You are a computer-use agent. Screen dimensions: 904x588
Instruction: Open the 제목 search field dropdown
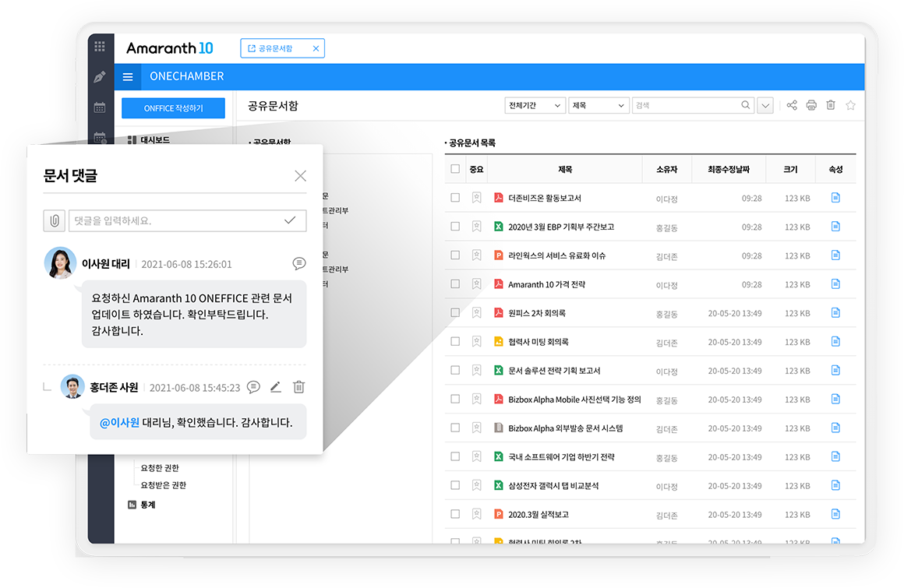599,105
